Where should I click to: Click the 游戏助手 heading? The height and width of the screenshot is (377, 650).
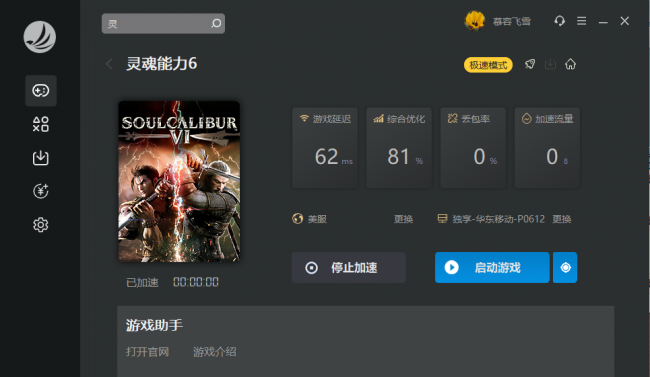[154, 325]
